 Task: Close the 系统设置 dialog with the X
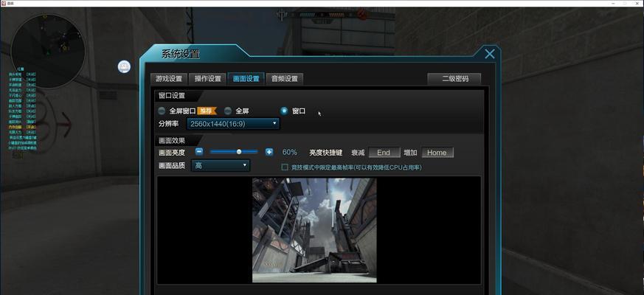[489, 54]
